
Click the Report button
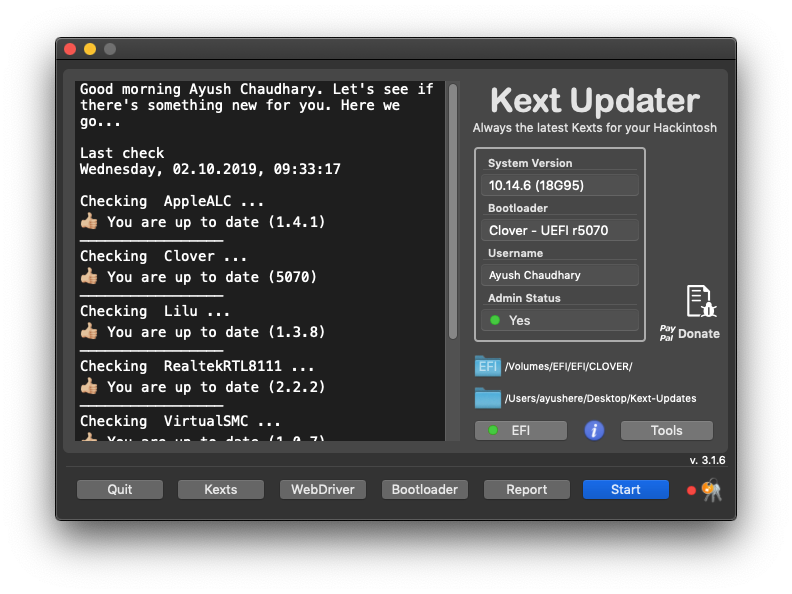tap(527, 489)
